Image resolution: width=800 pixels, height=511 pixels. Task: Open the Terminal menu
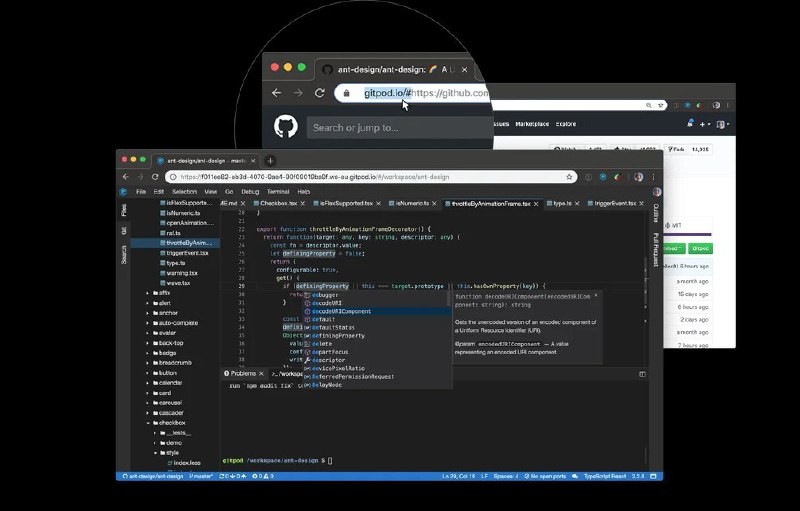point(277,191)
